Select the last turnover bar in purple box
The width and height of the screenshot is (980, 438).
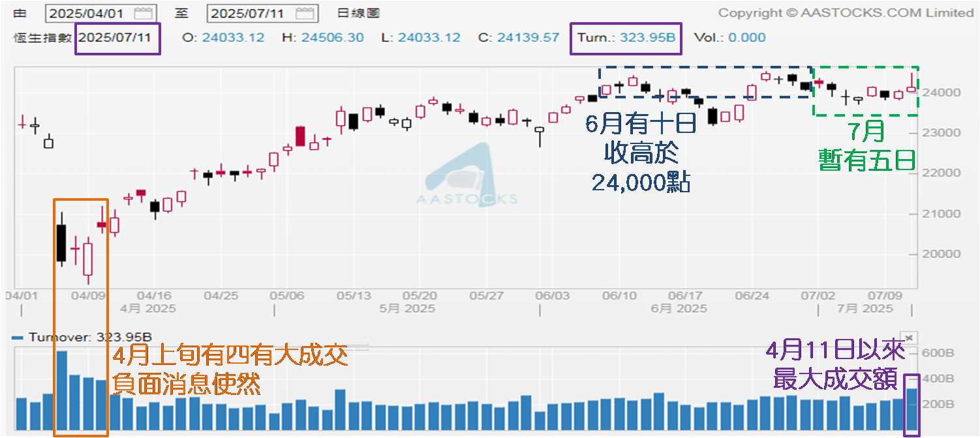pyautogui.click(x=911, y=408)
